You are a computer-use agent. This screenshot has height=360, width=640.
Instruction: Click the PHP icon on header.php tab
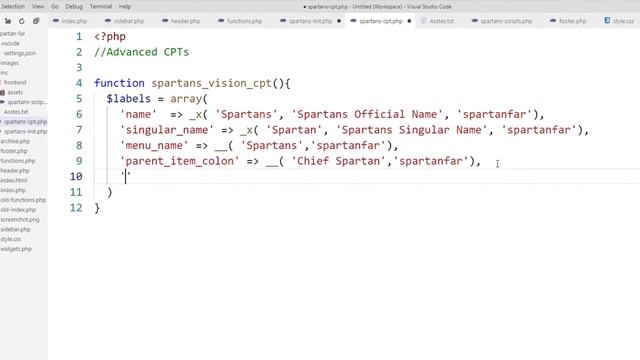pos(165,21)
